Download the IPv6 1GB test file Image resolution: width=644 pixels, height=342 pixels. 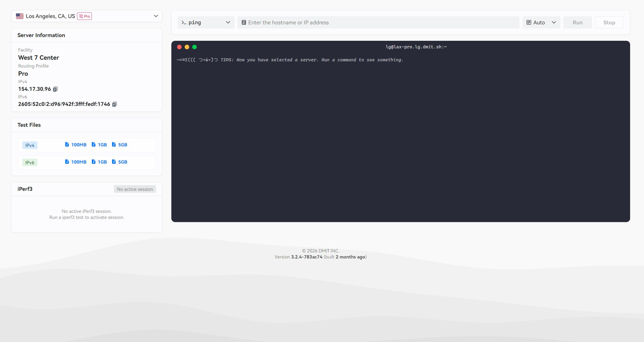tap(99, 162)
